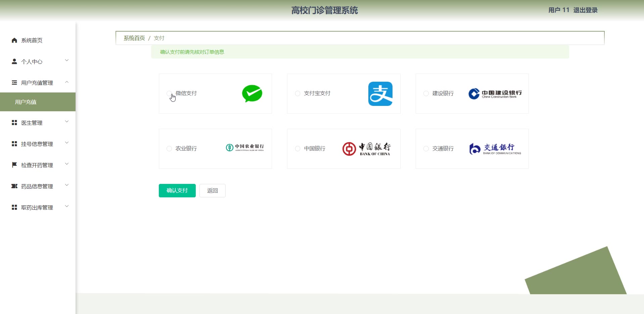The image size is (644, 314).
Task: Click the 交通银行 option label
Action: 443,149
